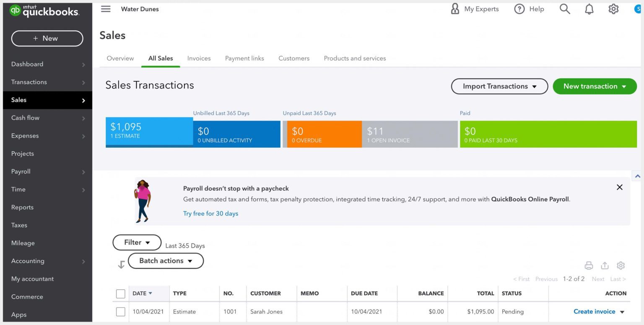
Task: Open the Filter dropdown
Action: coord(137,242)
